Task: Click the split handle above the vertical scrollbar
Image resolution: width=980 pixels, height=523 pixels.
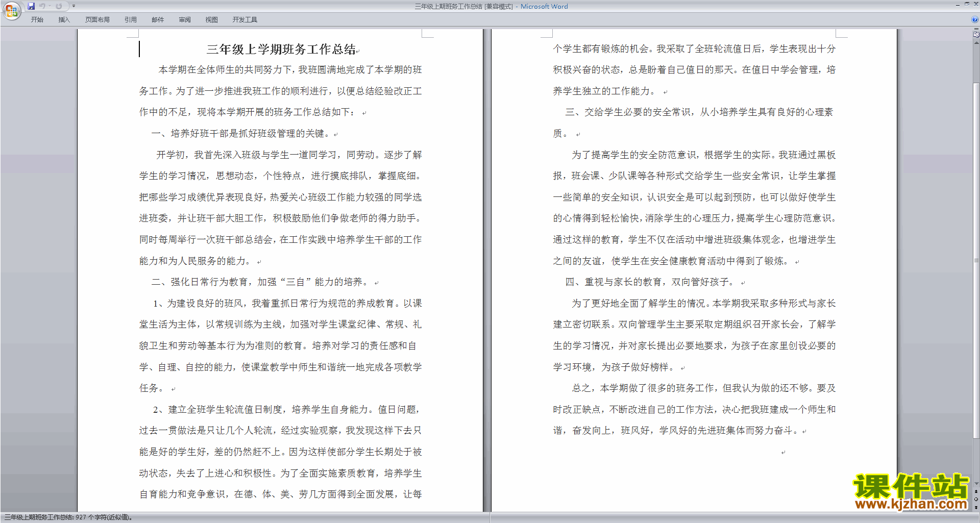Action: pos(976,29)
